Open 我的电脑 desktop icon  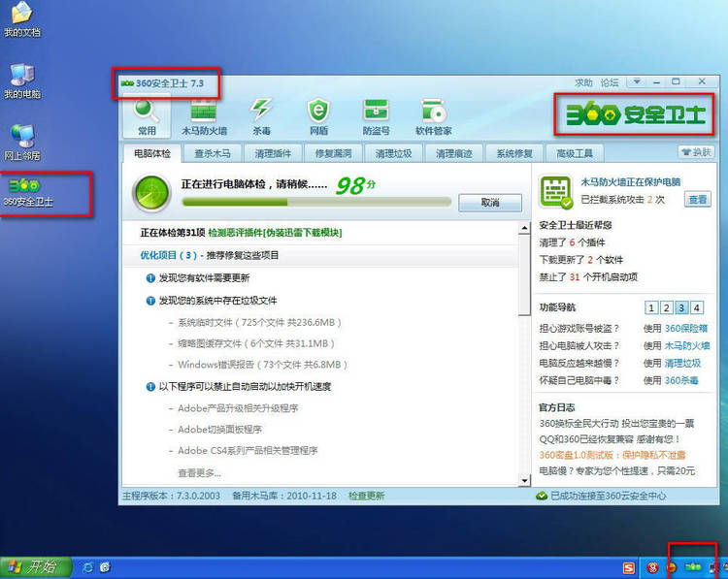pos(21,80)
